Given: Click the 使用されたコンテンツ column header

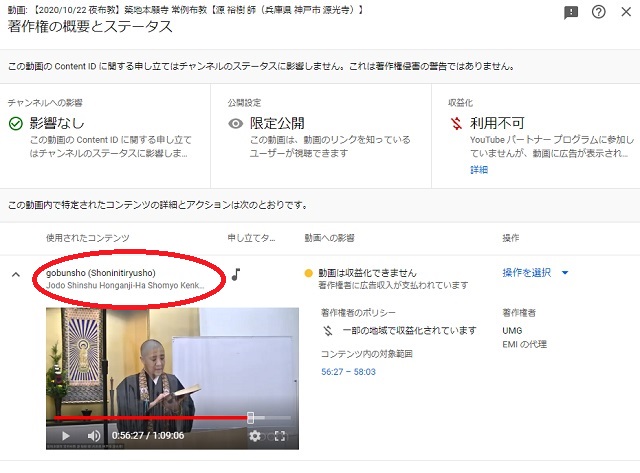Looking at the screenshot, I should (87, 238).
